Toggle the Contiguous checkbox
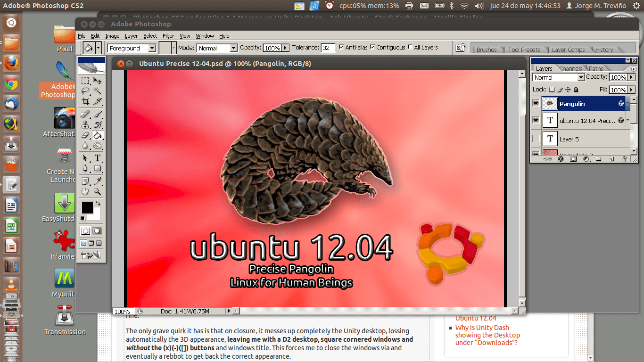644x362 pixels. point(372,47)
